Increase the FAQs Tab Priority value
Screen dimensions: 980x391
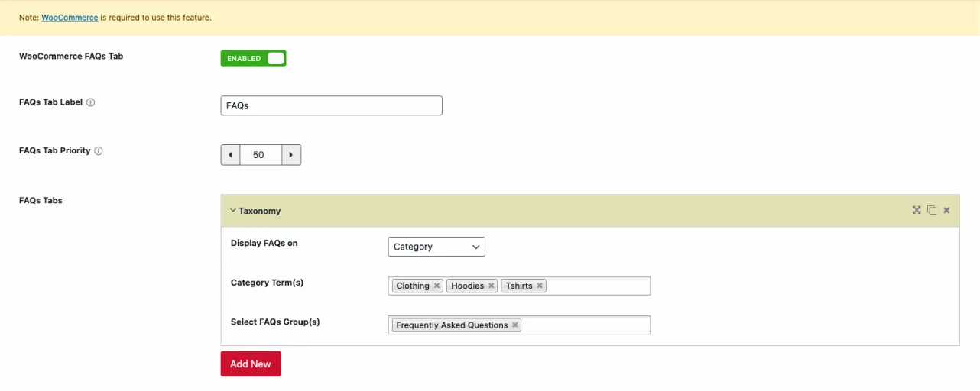(x=291, y=155)
